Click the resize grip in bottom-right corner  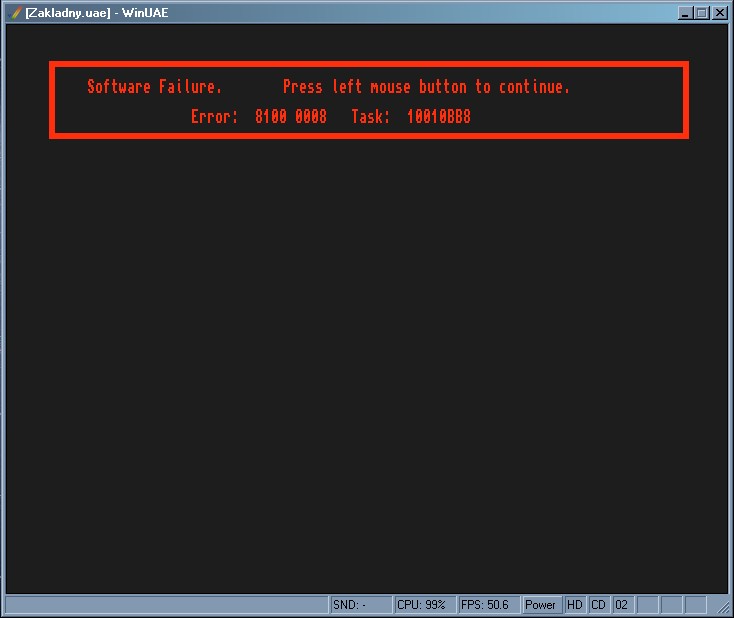[724, 608]
